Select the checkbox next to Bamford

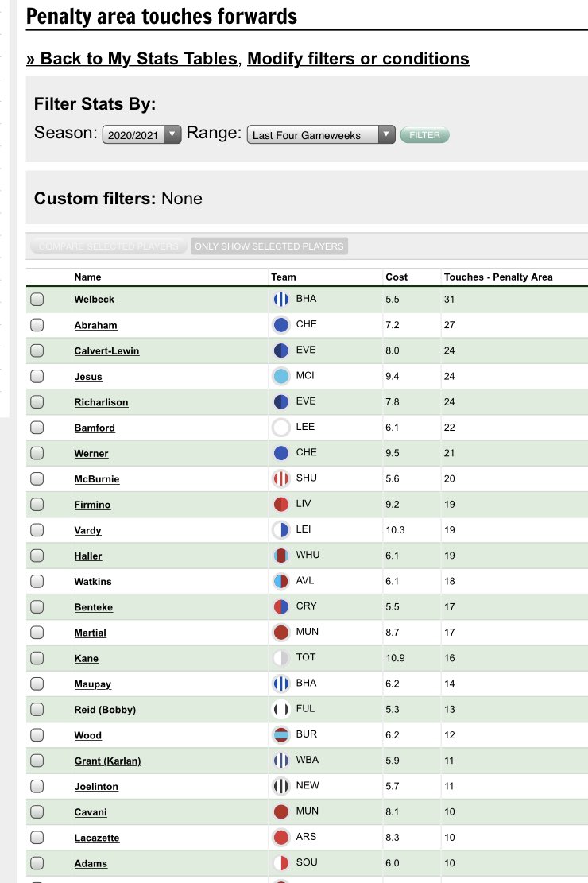(x=37, y=428)
